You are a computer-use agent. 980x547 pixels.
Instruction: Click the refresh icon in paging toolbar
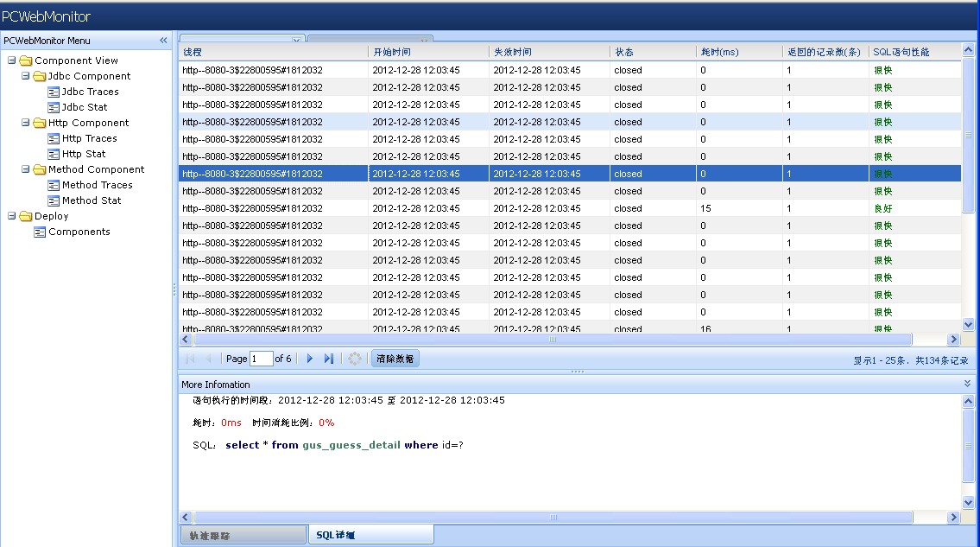355,359
